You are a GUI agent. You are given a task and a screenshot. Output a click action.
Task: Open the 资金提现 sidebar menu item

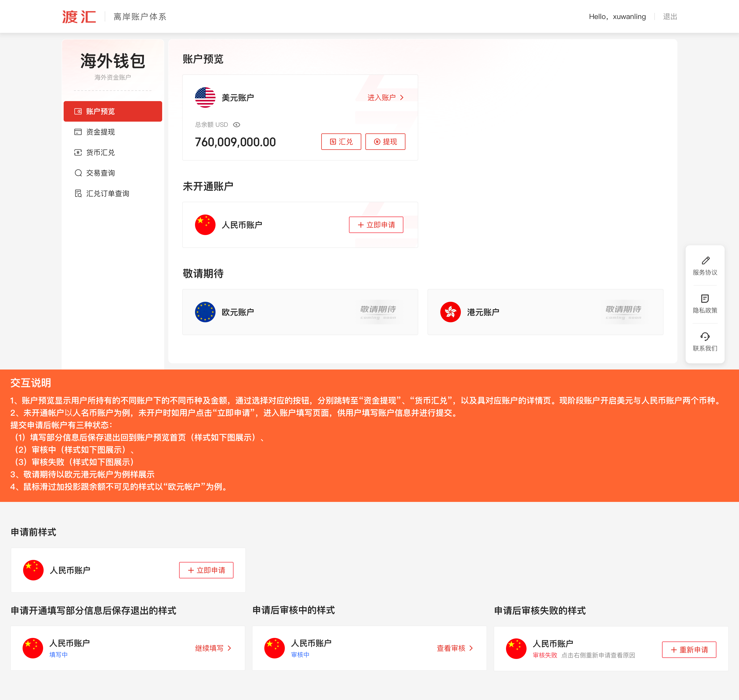113,132
